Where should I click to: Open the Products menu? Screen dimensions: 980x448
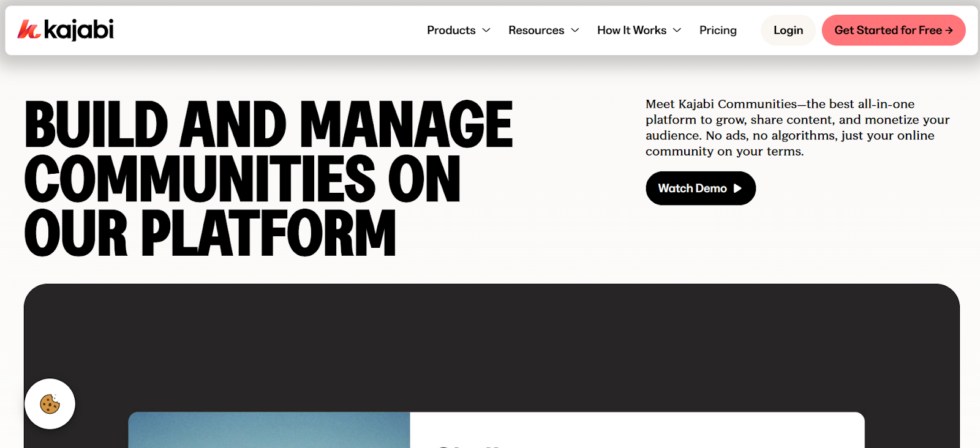(x=451, y=30)
